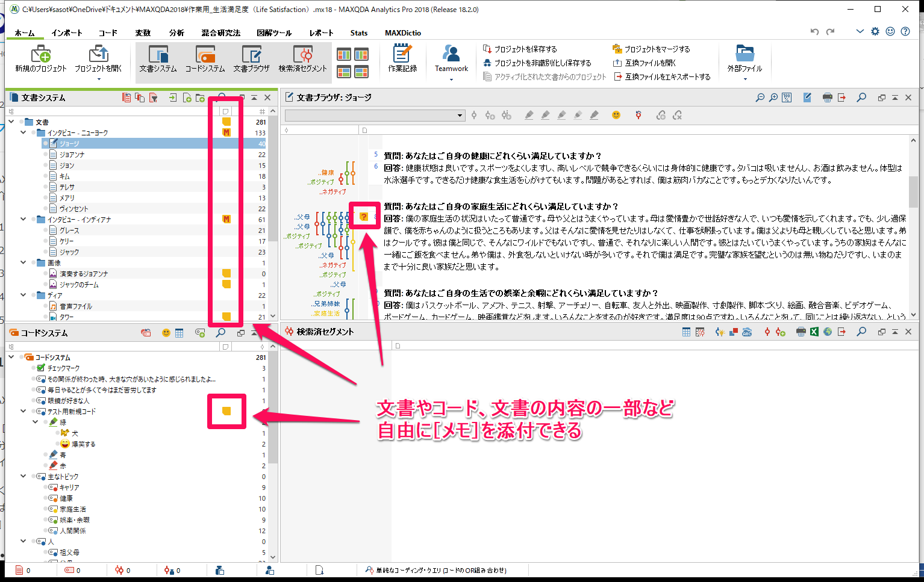Select the グレース document
This screenshot has width=924, height=582.
(69, 231)
